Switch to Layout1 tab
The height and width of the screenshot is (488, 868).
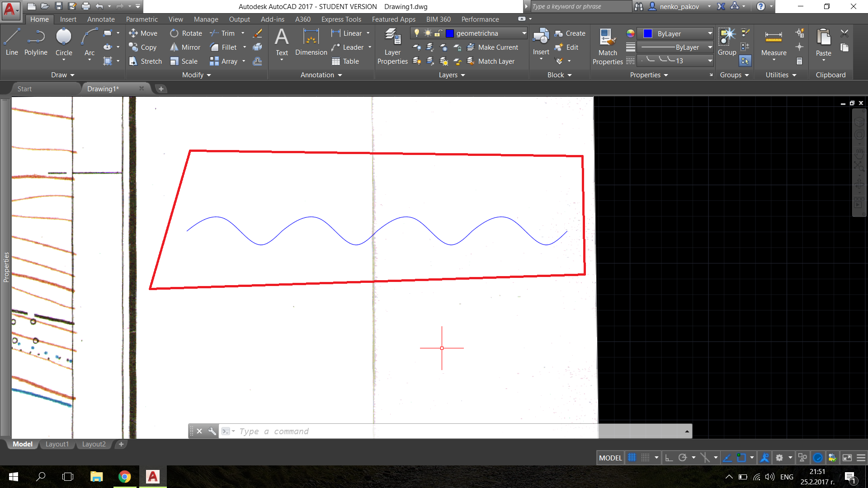(57, 444)
